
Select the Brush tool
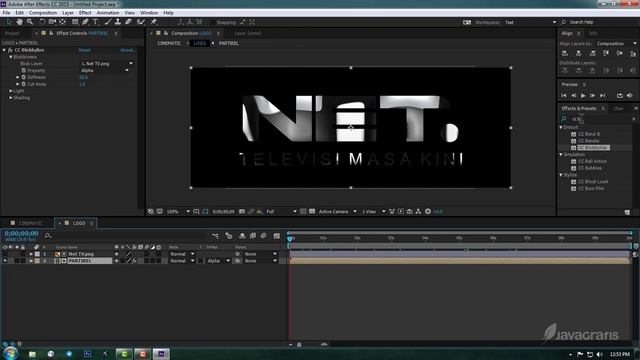point(108,22)
